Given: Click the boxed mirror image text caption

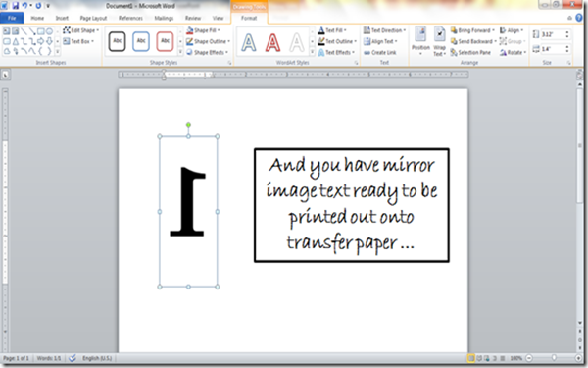Looking at the screenshot, I should click(x=352, y=205).
